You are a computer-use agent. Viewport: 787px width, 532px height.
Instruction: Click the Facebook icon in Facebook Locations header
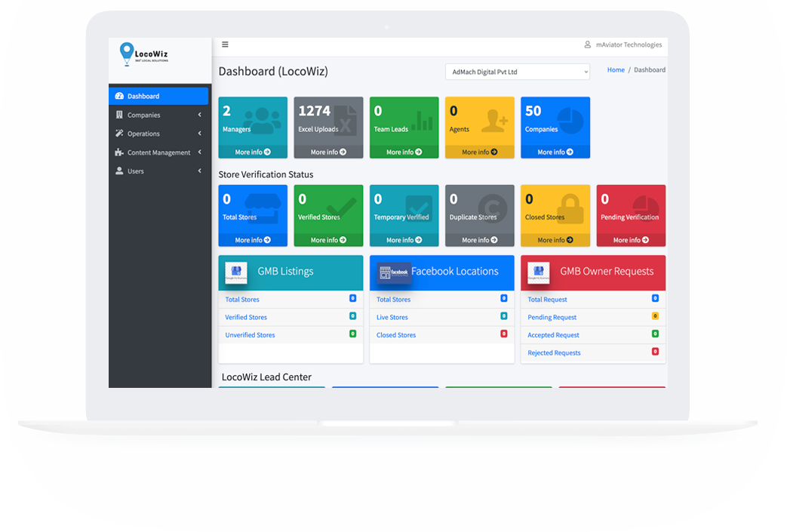pos(394,272)
